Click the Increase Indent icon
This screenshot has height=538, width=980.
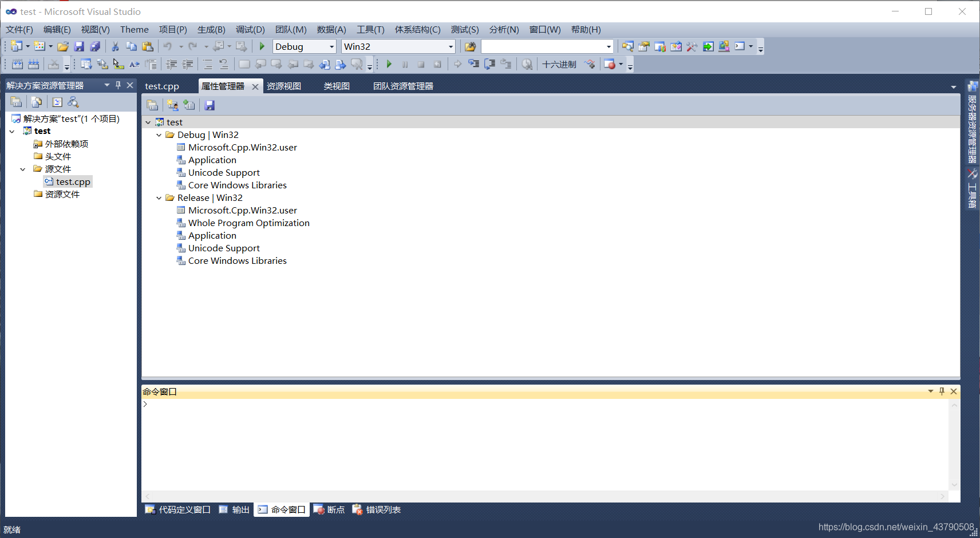187,64
